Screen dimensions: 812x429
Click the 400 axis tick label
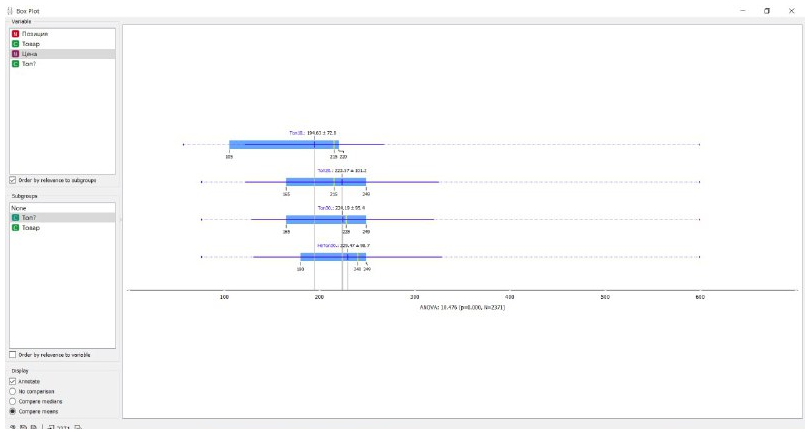(x=510, y=297)
